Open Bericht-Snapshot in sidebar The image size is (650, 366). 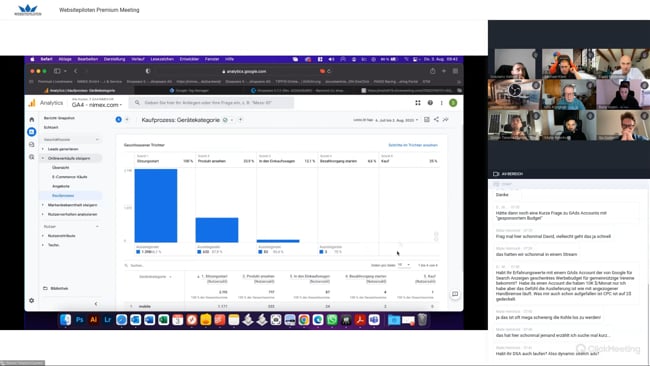point(59,118)
